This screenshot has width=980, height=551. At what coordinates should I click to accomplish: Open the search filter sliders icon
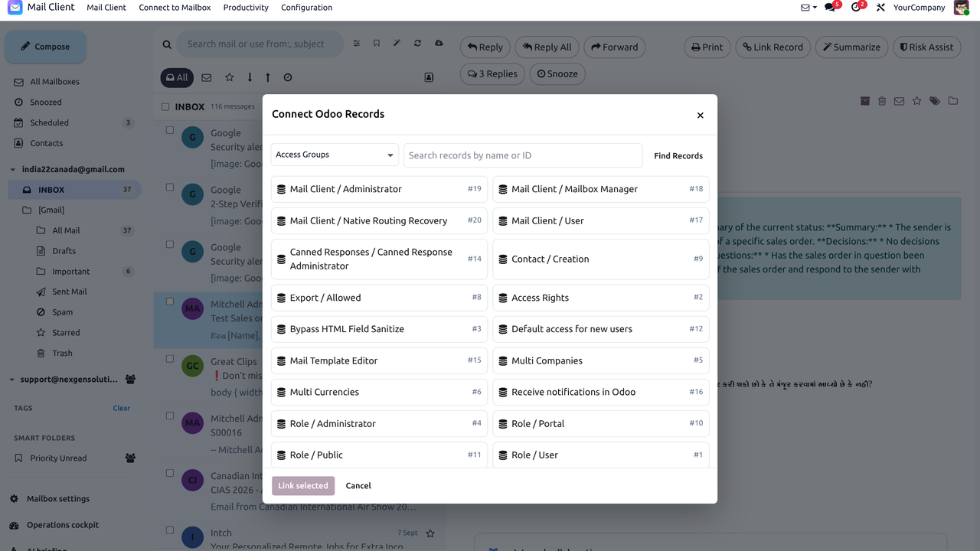356,44
